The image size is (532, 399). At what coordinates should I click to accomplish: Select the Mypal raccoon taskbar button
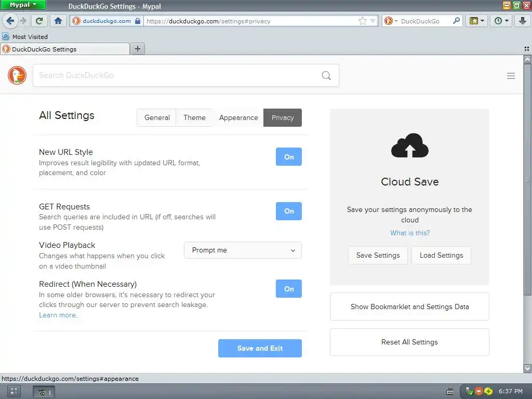point(44,392)
